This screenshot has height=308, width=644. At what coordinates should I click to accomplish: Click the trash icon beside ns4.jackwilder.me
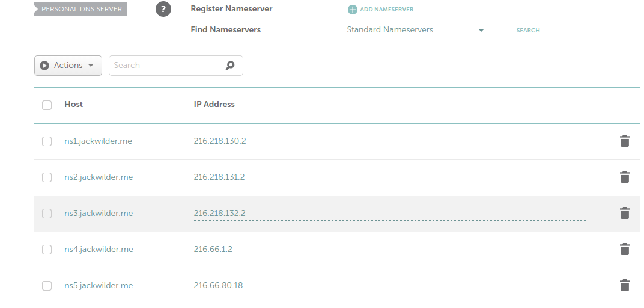(625, 250)
